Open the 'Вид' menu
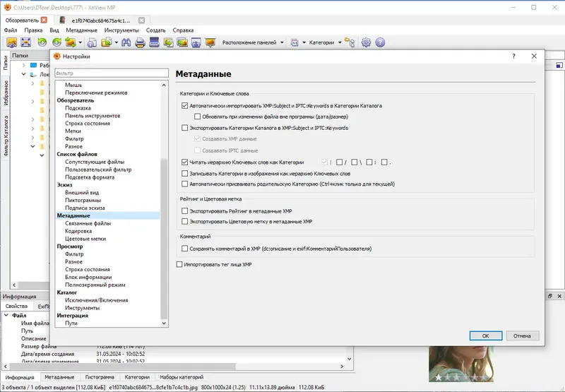The width and height of the screenshot is (565, 392). (x=54, y=30)
